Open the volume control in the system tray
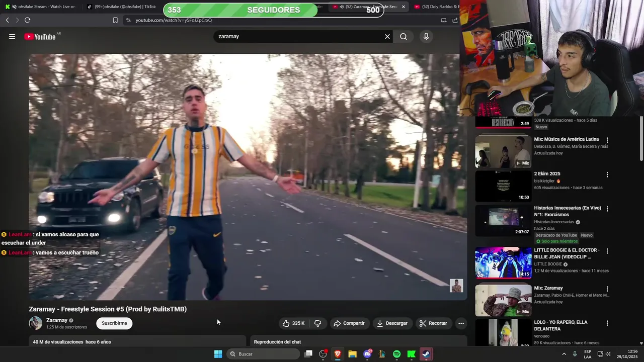Viewport: 644px width, 362px height. pyautogui.click(x=608, y=354)
